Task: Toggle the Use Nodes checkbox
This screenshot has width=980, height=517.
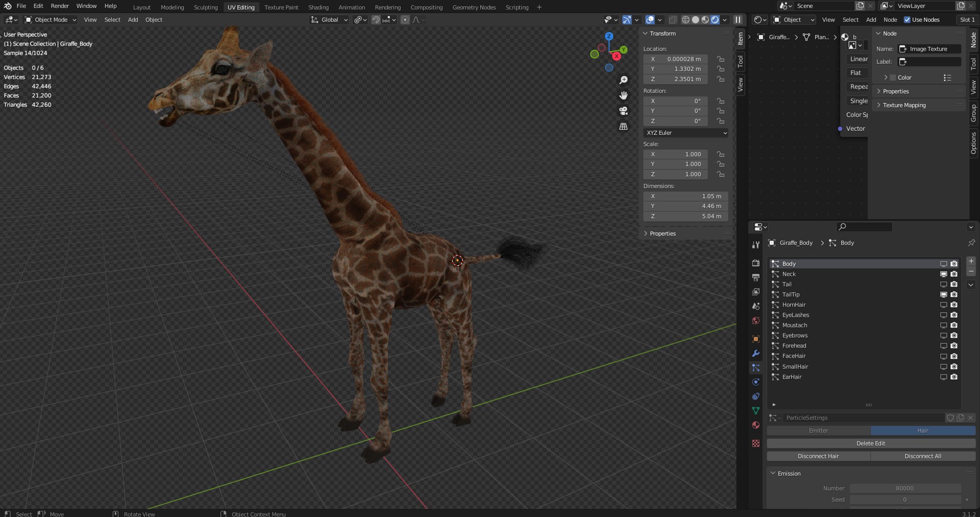Action: pos(907,20)
